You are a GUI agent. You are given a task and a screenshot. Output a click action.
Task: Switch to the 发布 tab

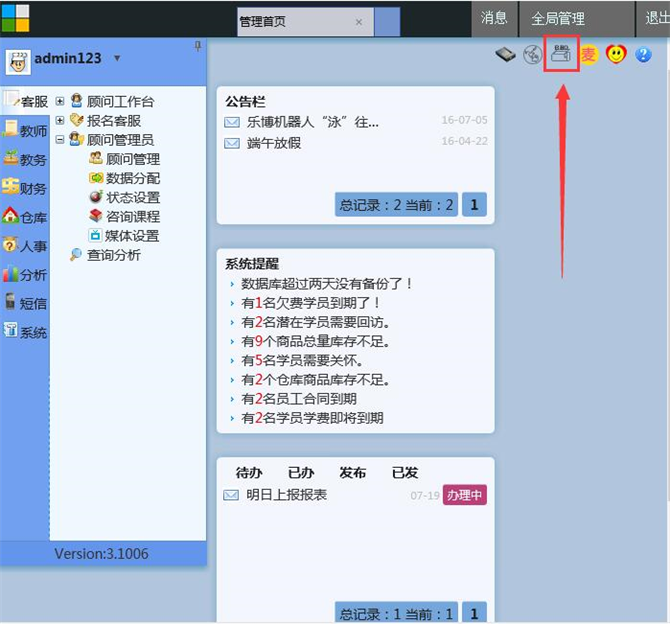click(x=353, y=473)
